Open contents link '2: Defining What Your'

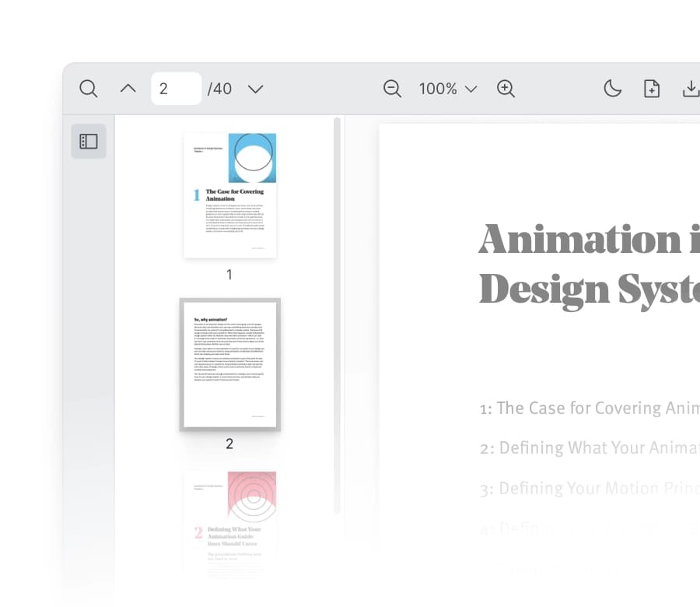pyautogui.click(x=590, y=447)
